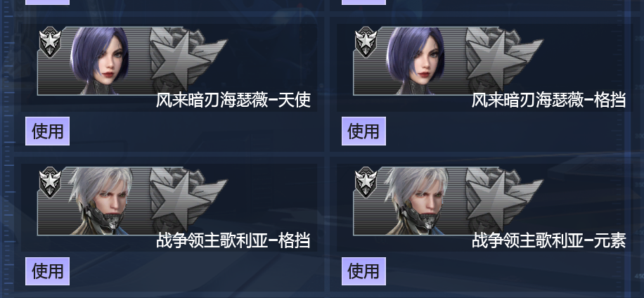Click the 战争领主歌利亚-格挡 name label
Screen dimensions: 644x298
(x=233, y=240)
